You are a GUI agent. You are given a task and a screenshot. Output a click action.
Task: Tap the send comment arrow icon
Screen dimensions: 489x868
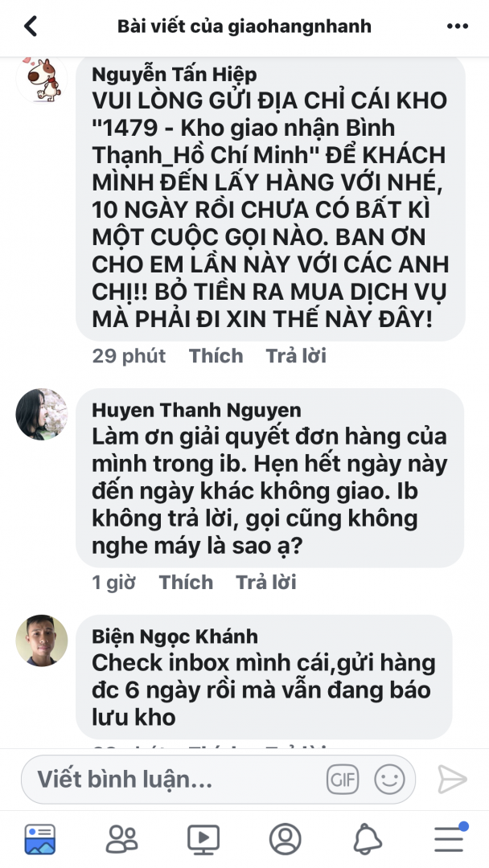[x=452, y=780]
